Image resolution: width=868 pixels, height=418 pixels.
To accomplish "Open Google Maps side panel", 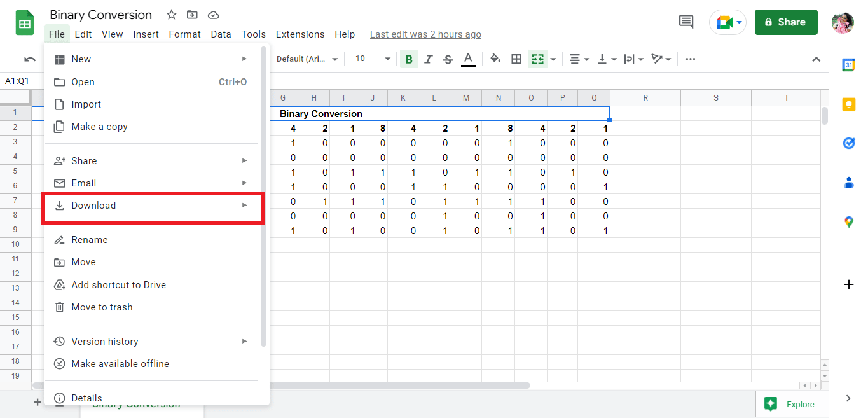I will point(849,222).
